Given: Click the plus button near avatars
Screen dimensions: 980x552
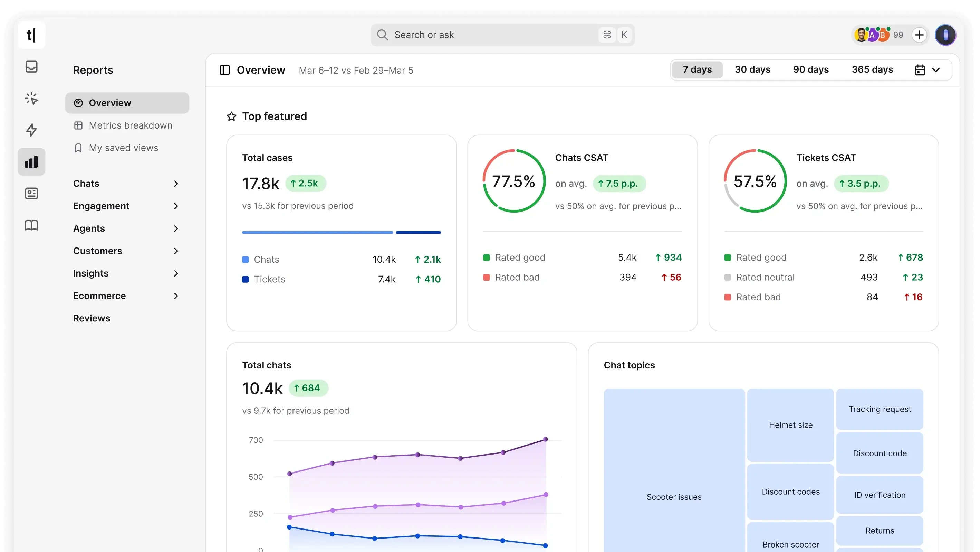Looking at the screenshot, I should (x=919, y=35).
